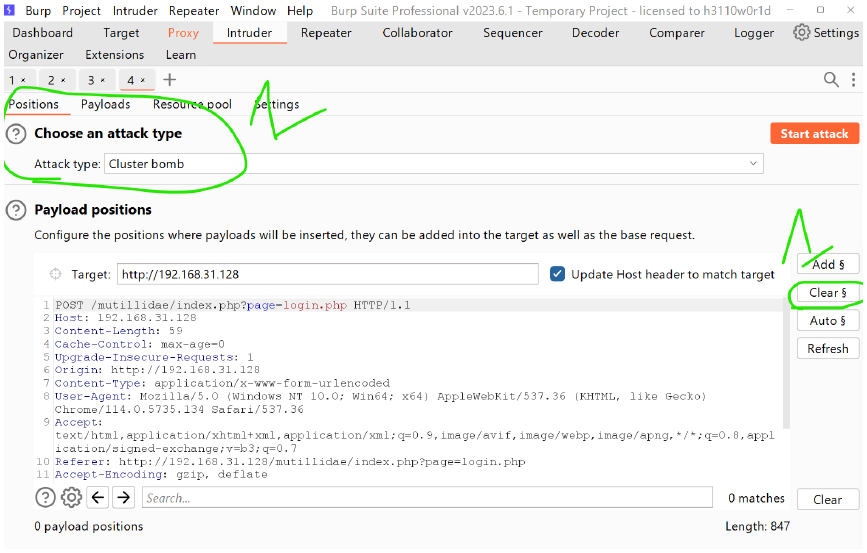The image size is (867, 553).
Task: Select Intruder attack tab 2
Action: pyautogui.click(x=51, y=81)
